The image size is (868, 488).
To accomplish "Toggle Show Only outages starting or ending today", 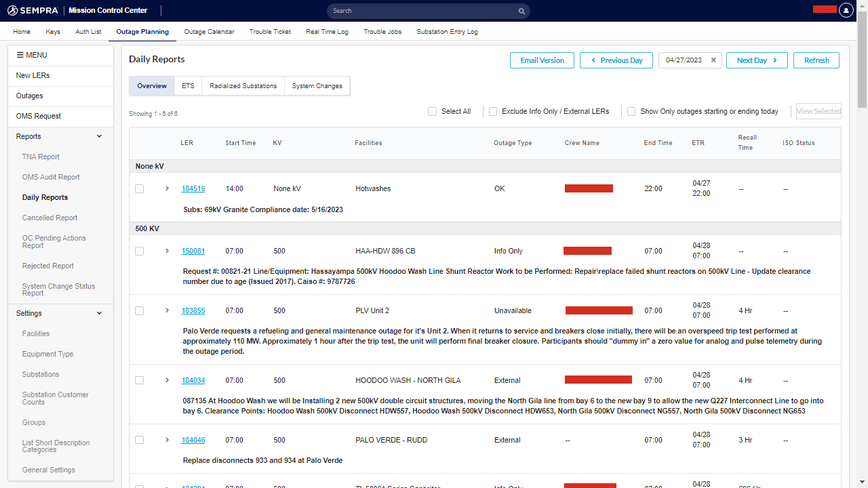I will pyautogui.click(x=631, y=111).
